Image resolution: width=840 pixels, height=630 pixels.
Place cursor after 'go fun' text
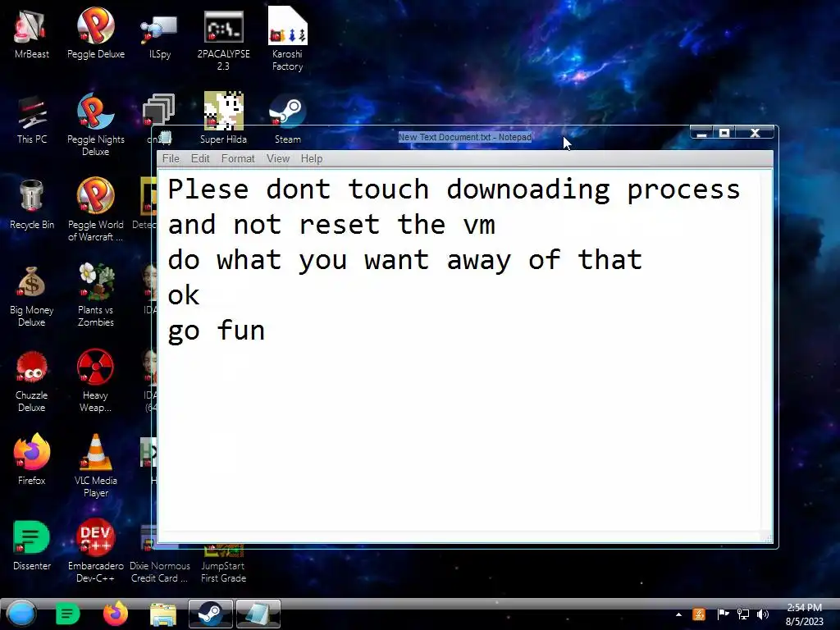[x=267, y=331]
